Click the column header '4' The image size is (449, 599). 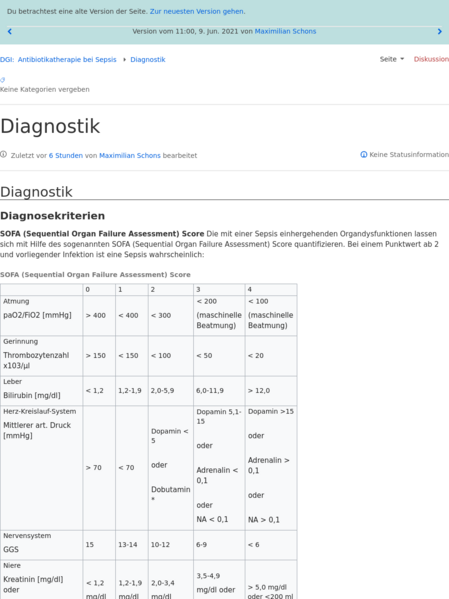[271, 290]
